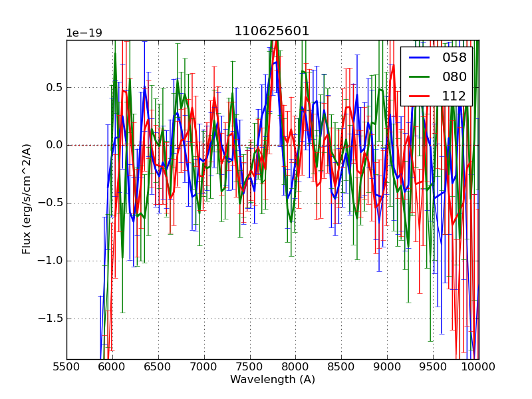Viewport: 532px width, 399px height.
Task: Click the Wavelength (A) x-axis label
Action: click(x=272, y=380)
